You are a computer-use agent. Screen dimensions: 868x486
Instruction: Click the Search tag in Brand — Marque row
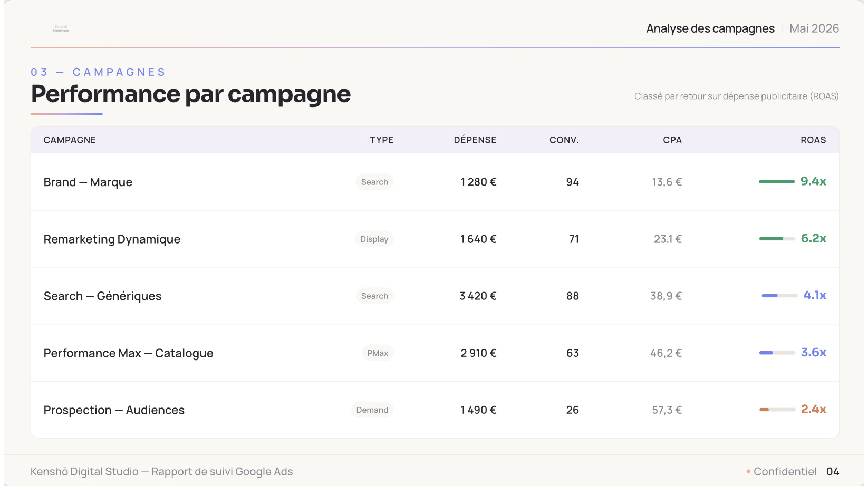(x=374, y=182)
